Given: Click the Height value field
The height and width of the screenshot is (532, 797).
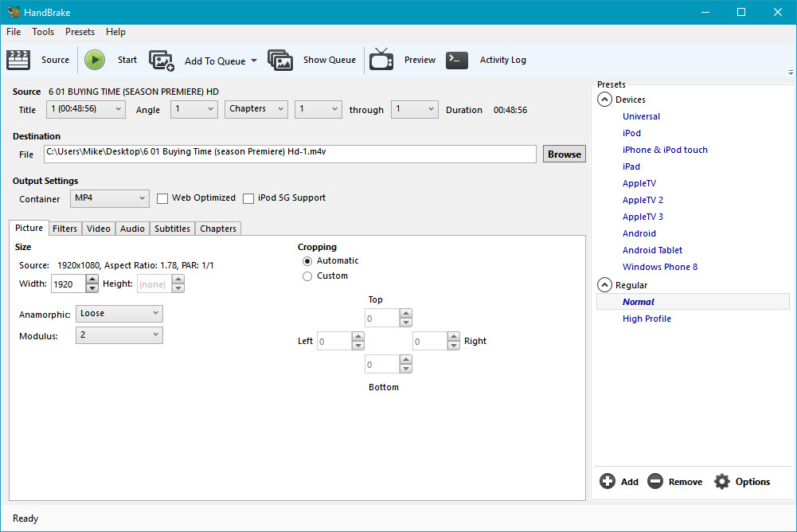Looking at the screenshot, I should pos(154,284).
